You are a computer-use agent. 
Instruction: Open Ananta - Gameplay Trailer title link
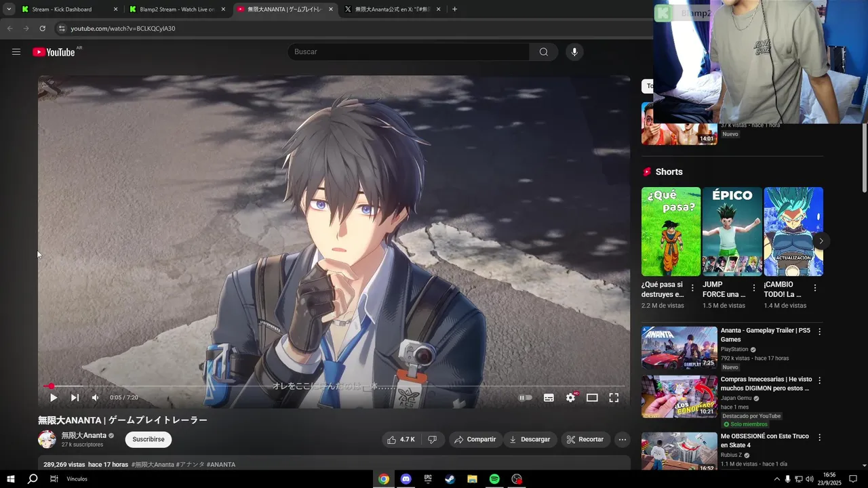[x=765, y=335]
